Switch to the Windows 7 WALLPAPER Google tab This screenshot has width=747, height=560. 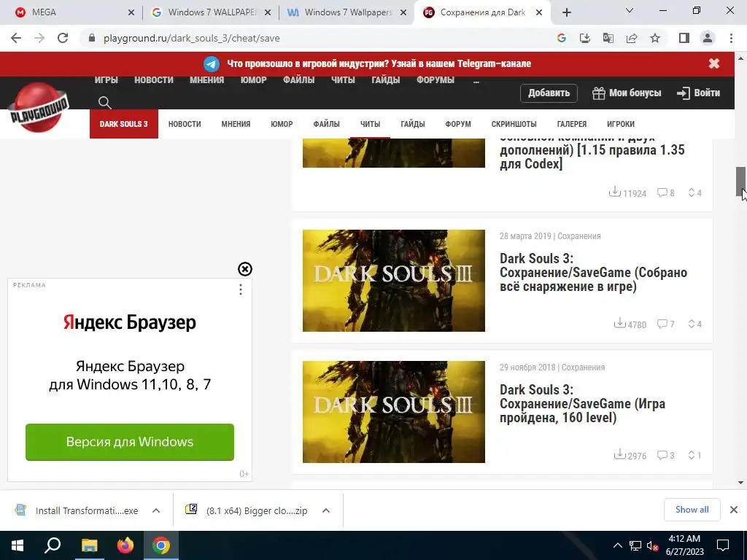[x=211, y=12]
